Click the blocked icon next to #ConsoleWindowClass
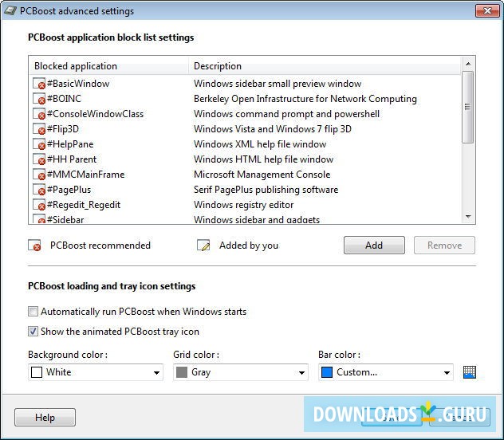 click(x=39, y=114)
